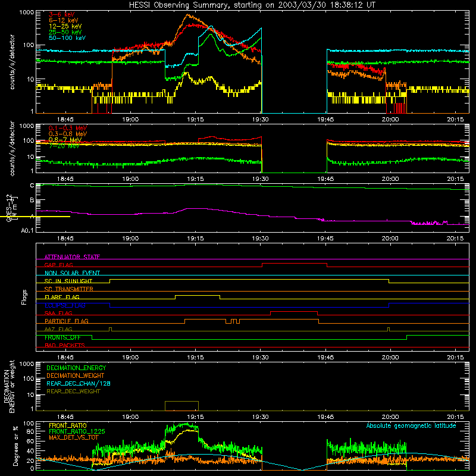Click the olive REAR_DEC_WEIGHT legend label
The image size is (476, 476).
[73, 392]
